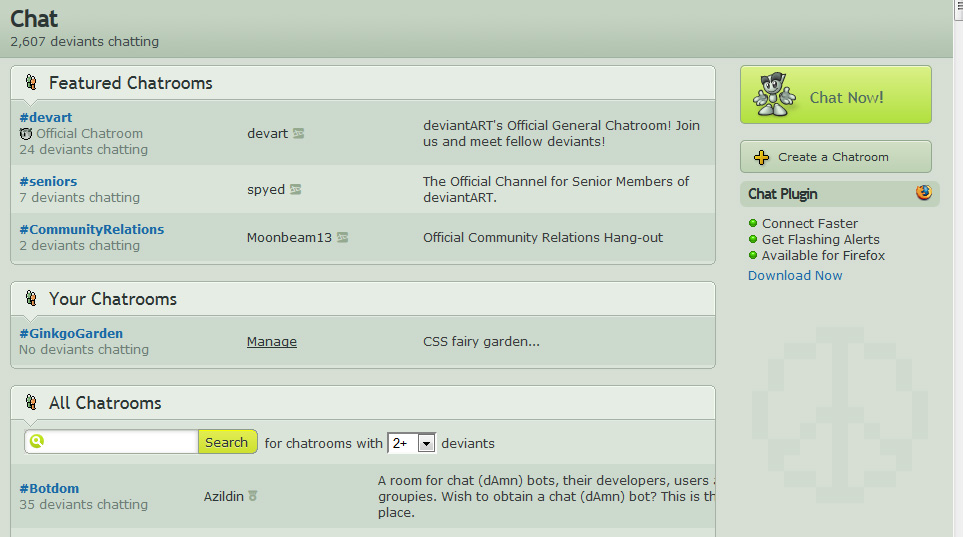This screenshot has width=963, height=537.
Task: Click the All Chatrooms header icon
Action: [x=31, y=402]
